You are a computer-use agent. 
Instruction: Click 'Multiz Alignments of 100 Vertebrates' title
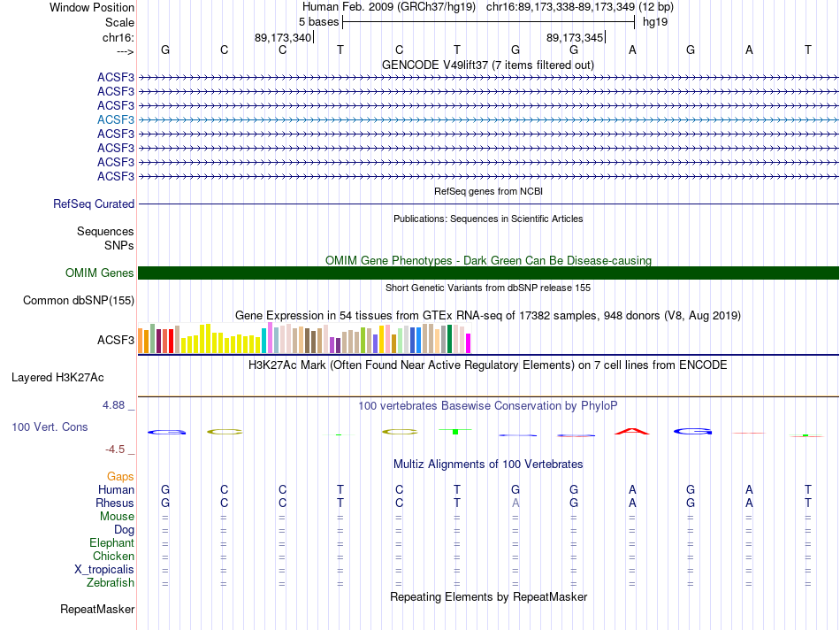point(488,465)
